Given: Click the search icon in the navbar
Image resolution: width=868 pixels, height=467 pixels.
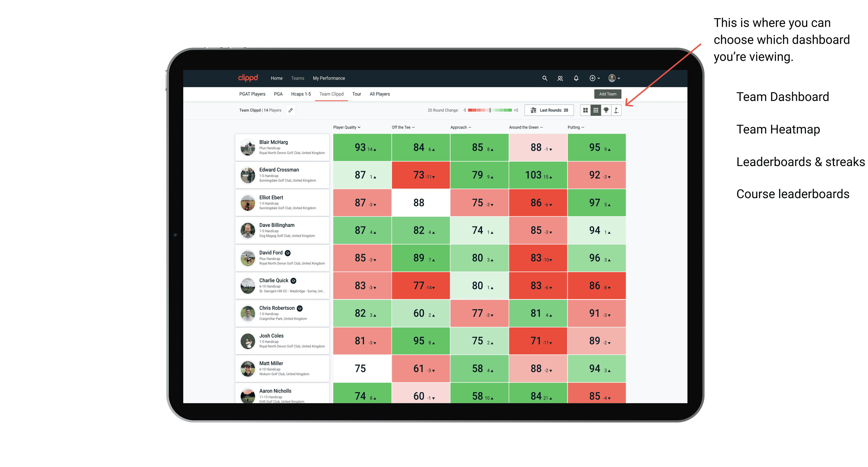Looking at the screenshot, I should point(545,78).
